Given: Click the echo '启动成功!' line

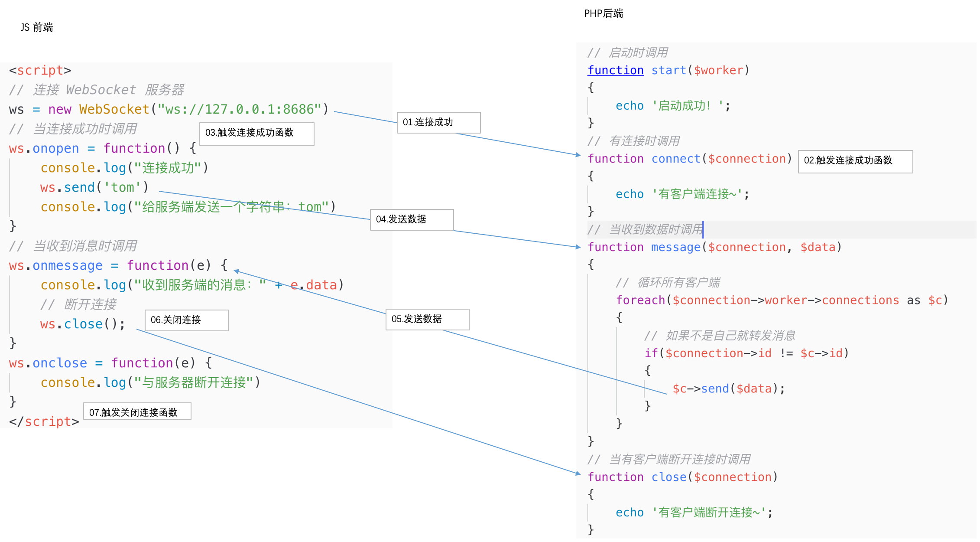Looking at the screenshot, I should pos(673,106).
